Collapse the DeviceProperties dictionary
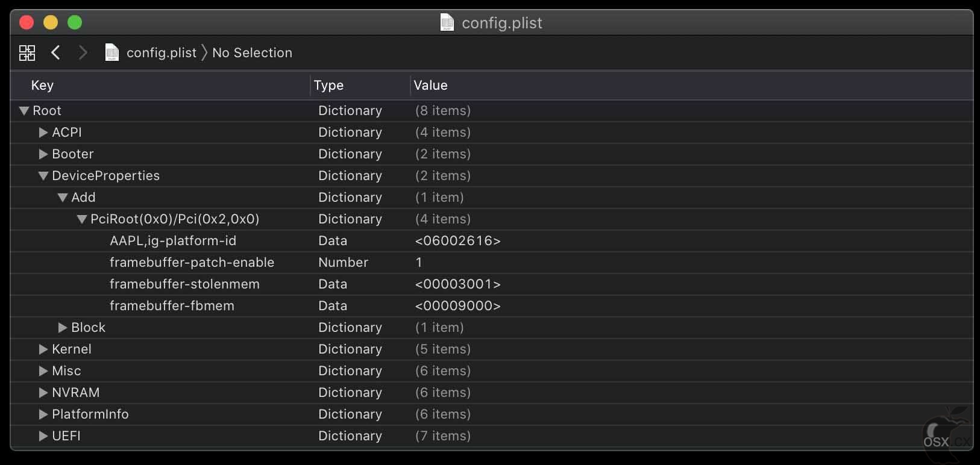 43,176
